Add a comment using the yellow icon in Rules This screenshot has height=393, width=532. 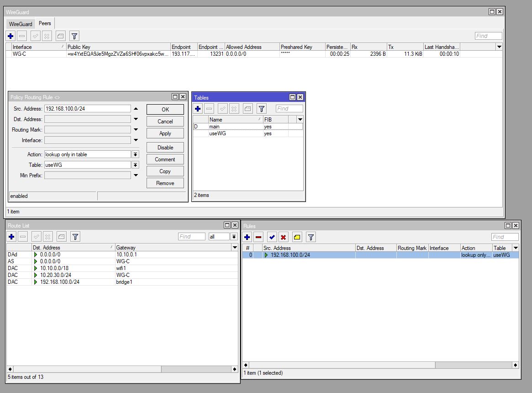pos(297,237)
